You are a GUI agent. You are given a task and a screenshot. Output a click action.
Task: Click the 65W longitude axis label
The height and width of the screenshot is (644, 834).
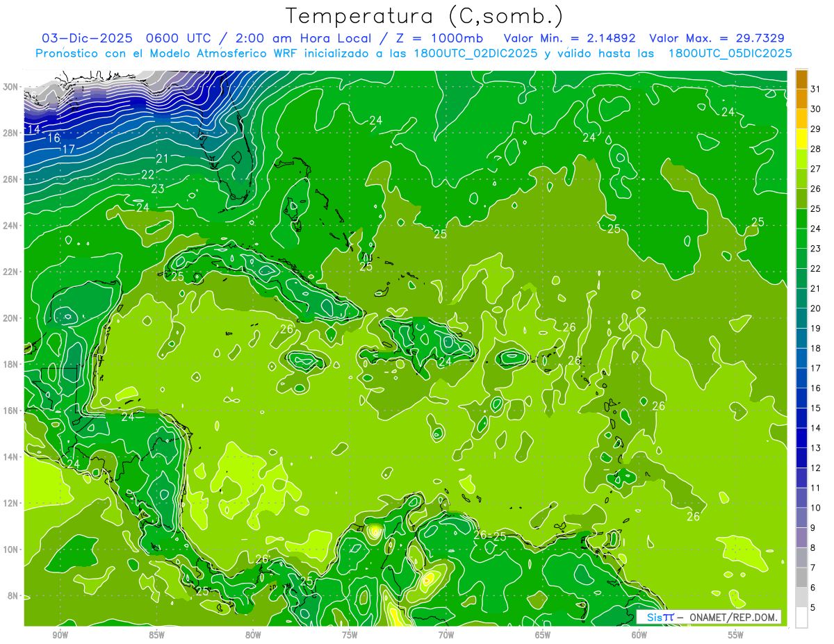(543, 635)
